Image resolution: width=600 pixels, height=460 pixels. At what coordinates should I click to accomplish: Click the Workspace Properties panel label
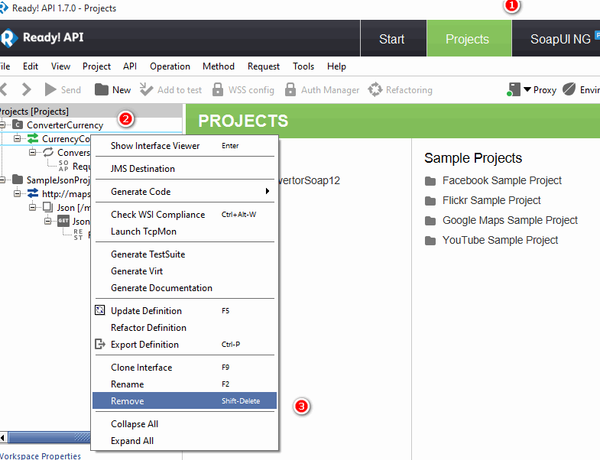pyautogui.click(x=40, y=455)
